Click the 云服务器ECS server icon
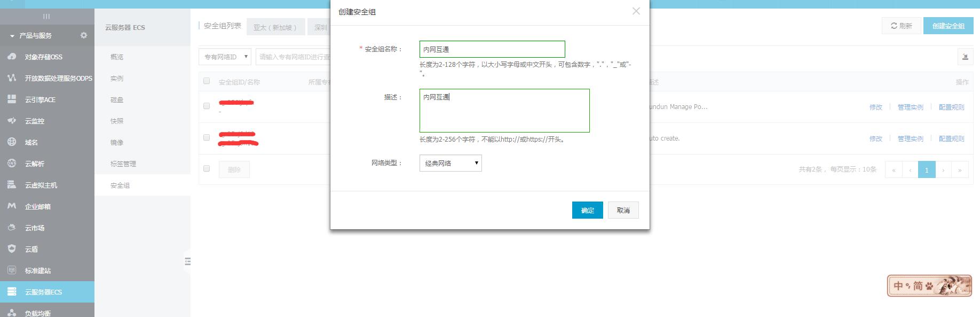The height and width of the screenshot is (317, 980). (x=12, y=292)
